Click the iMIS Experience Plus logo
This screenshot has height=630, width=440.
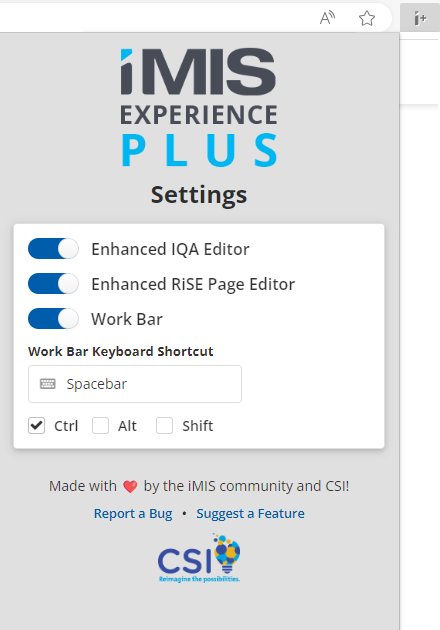pos(199,108)
